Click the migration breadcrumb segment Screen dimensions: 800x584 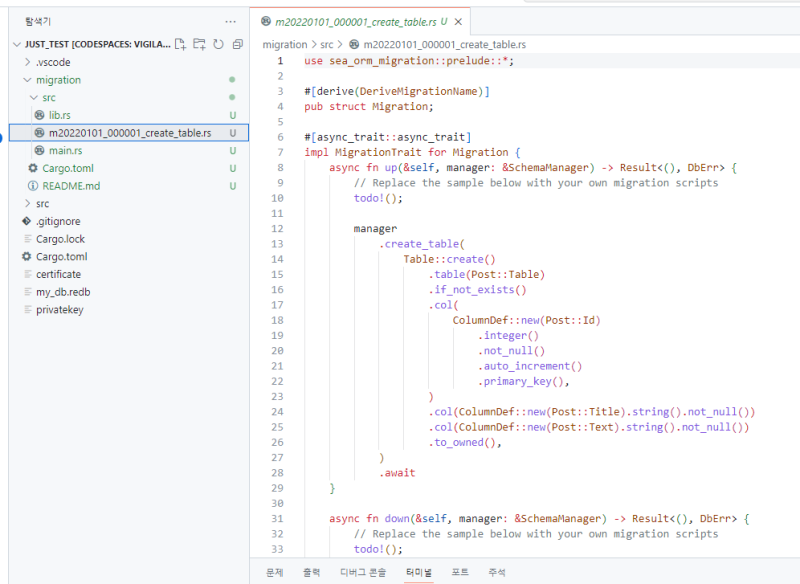[284, 45]
